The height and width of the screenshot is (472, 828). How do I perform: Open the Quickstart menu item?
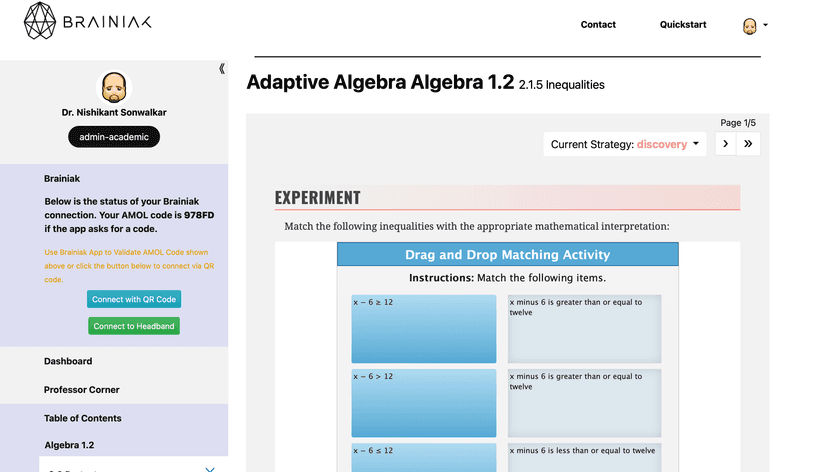coord(683,24)
